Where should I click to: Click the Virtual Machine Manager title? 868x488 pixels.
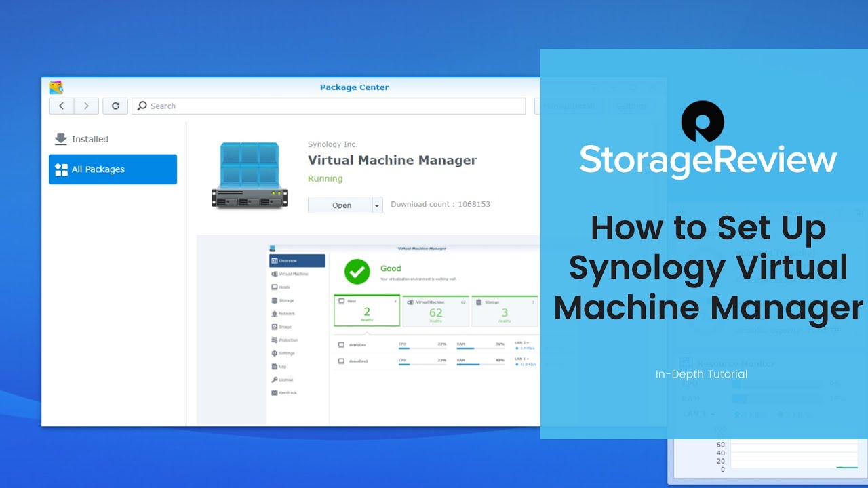pyautogui.click(x=392, y=161)
